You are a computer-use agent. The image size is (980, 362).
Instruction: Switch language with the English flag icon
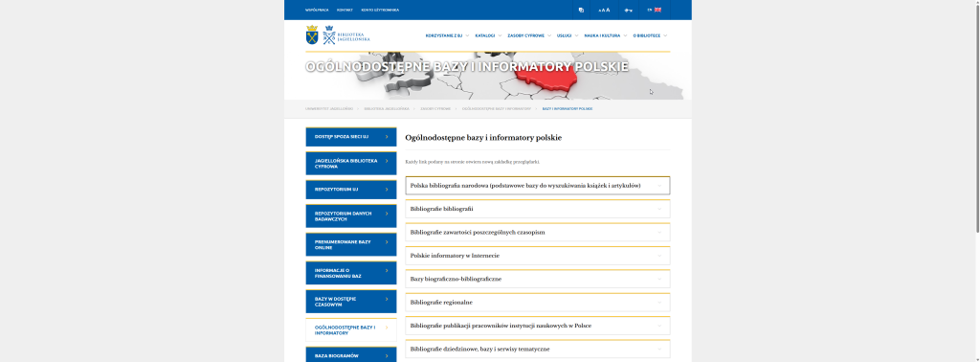tap(657, 10)
